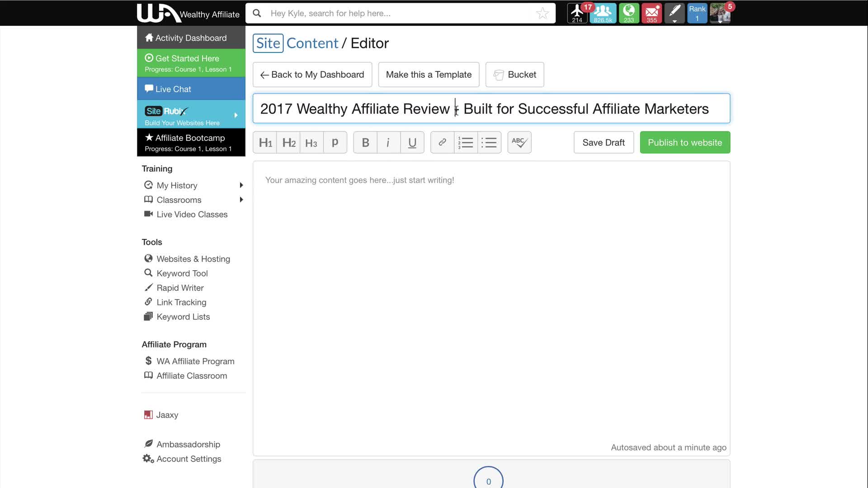Go Back to My Dashboard
868x488 pixels.
(x=312, y=75)
